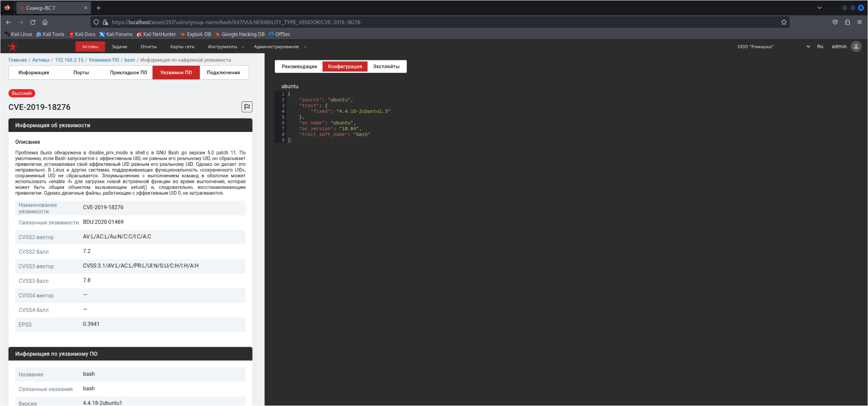Screen dimensions: 868x406
Task: Click the site security lock icon
Action: click(105, 22)
